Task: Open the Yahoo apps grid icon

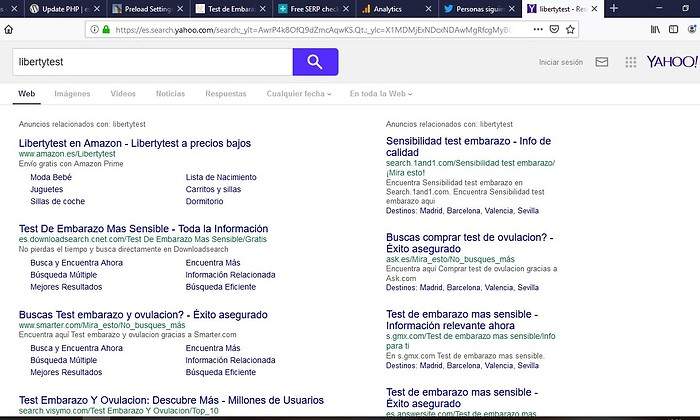Action: (631, 62)
